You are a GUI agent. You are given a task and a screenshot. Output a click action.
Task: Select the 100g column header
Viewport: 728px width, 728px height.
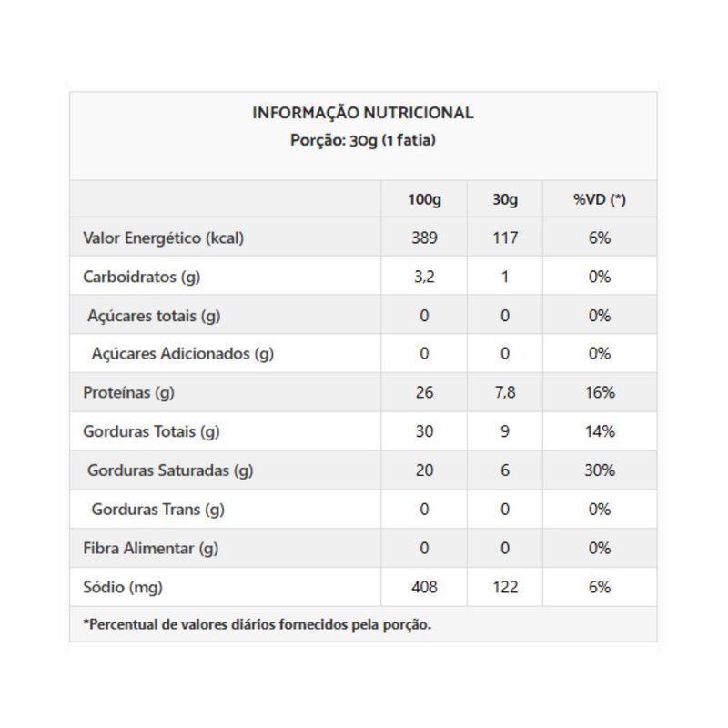pos(423,199)
